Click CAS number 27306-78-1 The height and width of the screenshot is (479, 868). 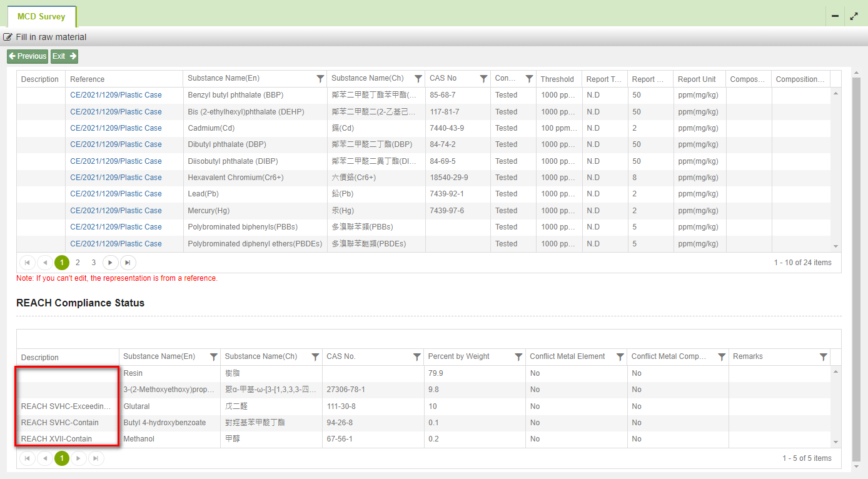pos(346,390)
